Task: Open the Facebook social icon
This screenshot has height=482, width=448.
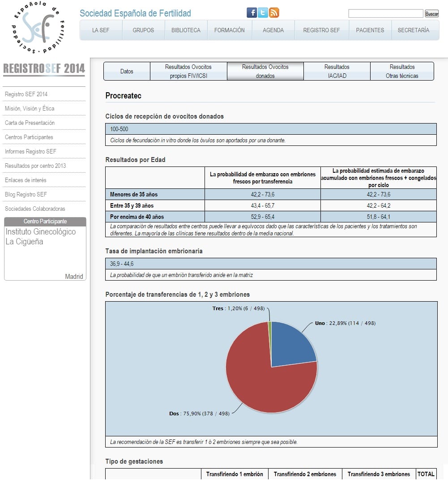Action: [252, 13]
